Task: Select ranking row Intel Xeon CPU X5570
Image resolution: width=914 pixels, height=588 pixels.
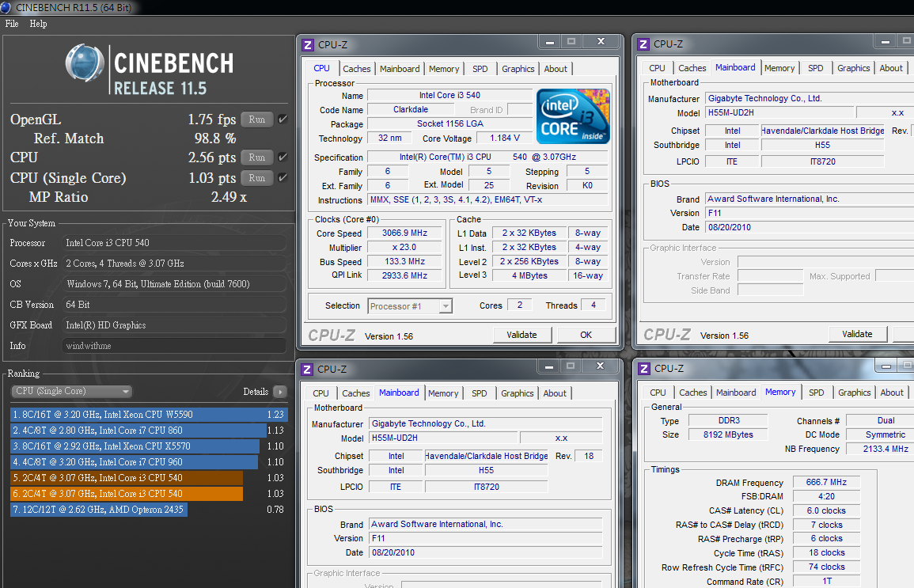Action: (x=149, y=446)
